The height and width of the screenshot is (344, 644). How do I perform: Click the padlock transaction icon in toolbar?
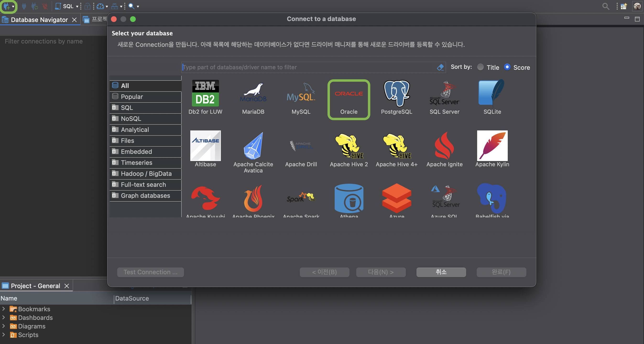[x=87, y=6]
